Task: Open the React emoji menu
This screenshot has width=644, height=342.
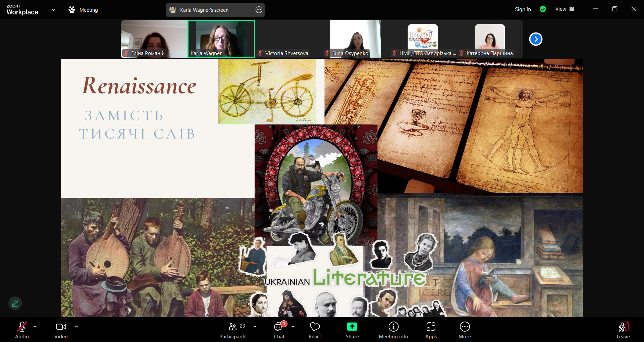Action: coord(315,330)
